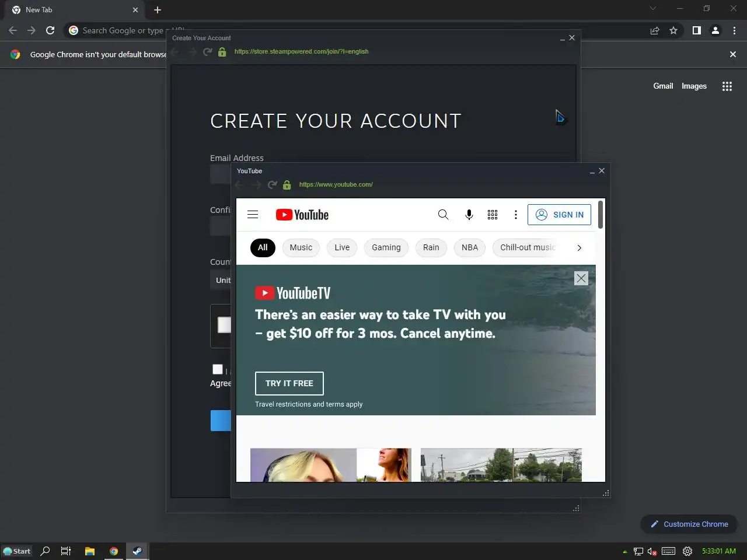Click forward arrow in YouTube window

[x=256, y=185]
